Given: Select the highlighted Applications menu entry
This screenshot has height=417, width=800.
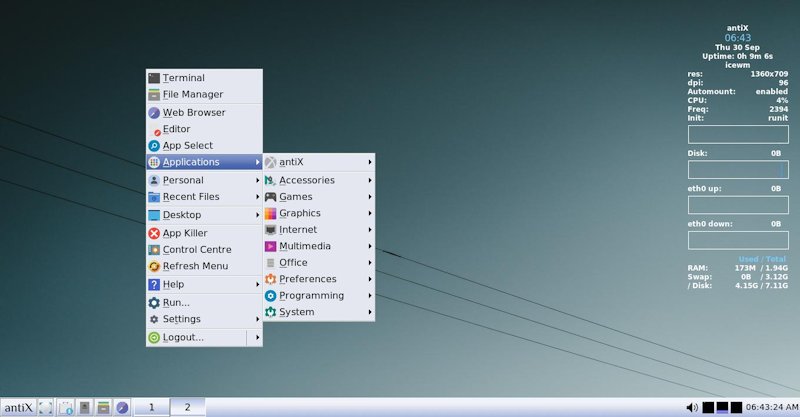Looking at the screenshot, I should coord(204,162).
